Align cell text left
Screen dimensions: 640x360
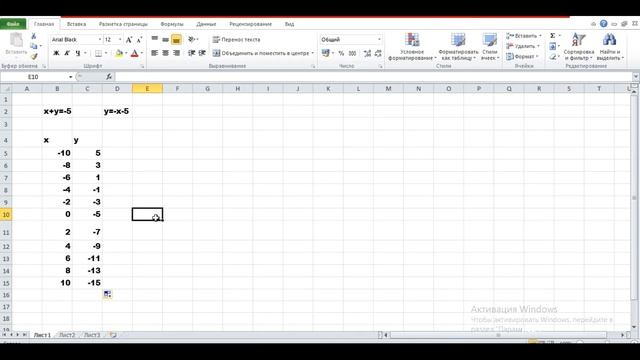click(155, 53)
